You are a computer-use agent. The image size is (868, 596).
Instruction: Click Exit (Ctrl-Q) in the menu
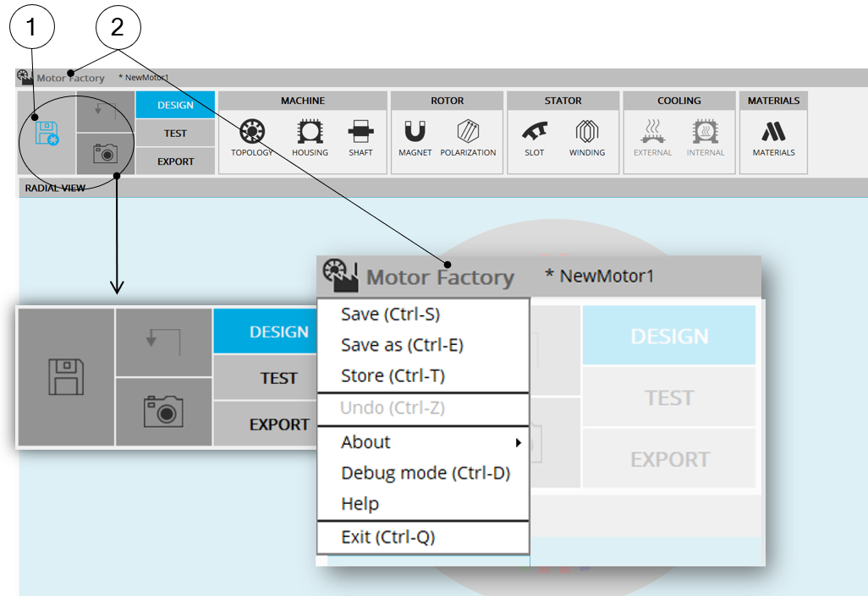387,536
